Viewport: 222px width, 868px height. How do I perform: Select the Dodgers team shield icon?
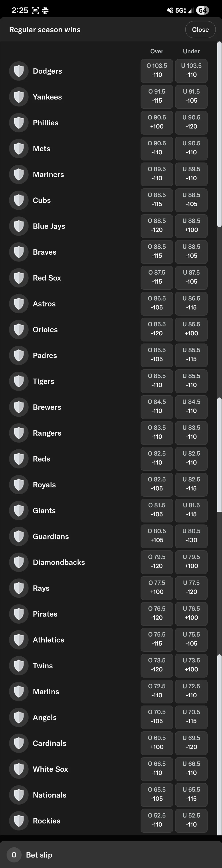pyautogui.click(x=19, y=71)
